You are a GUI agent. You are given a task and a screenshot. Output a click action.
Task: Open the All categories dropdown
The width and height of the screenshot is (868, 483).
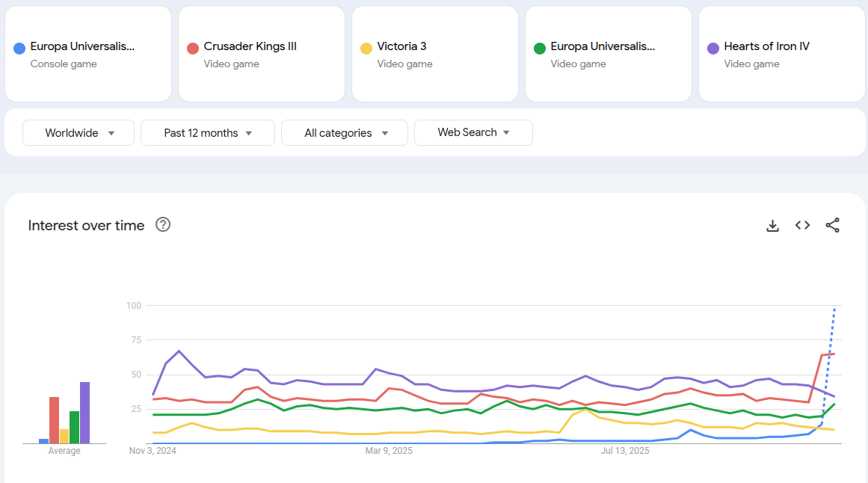(345, 133)
